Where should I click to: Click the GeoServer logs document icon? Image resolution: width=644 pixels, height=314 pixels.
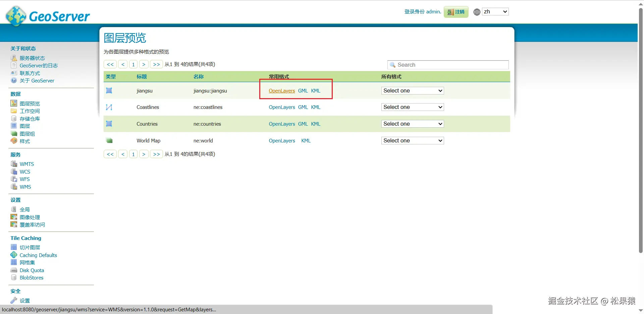[14, 65]
